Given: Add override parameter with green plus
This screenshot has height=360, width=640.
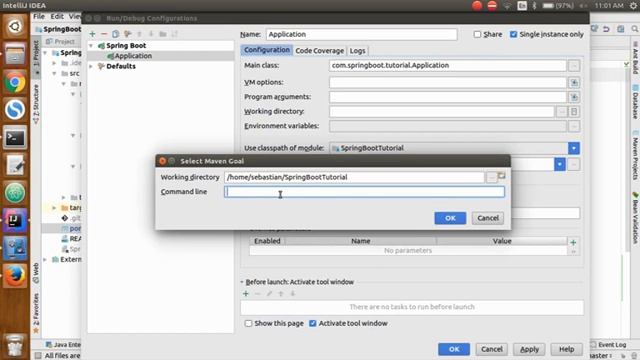Looking at the screenshot, I should click(573, 242).
